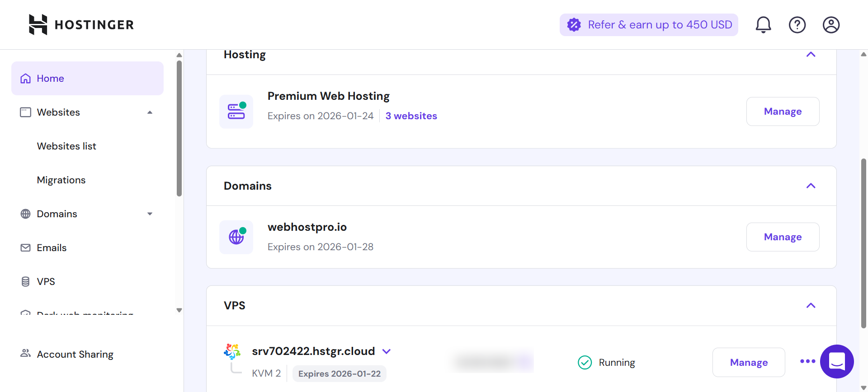Click Refer & earn up to 450 USD
The height and width of the screenshot is (392, 868).
coord(649,24)
